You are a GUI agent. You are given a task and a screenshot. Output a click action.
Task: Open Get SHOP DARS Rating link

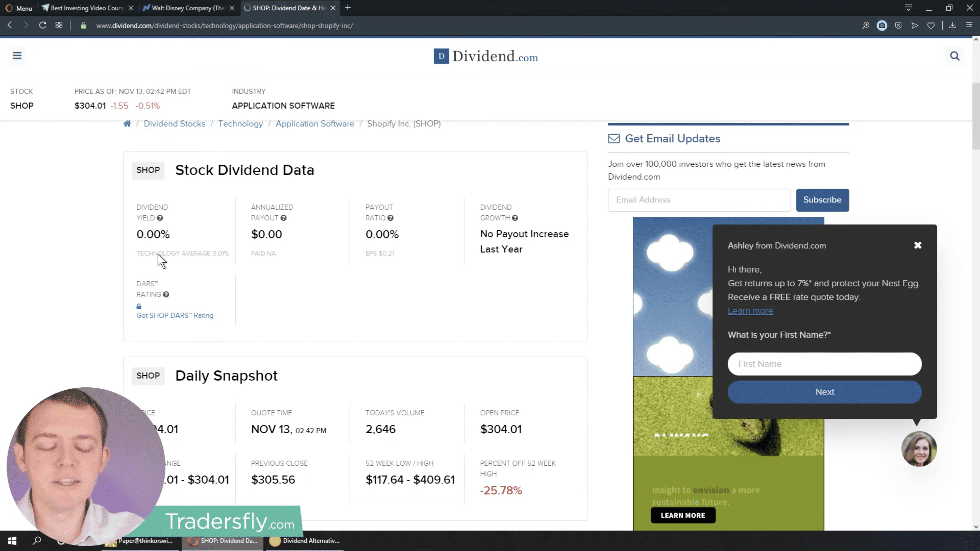point(175,316)
